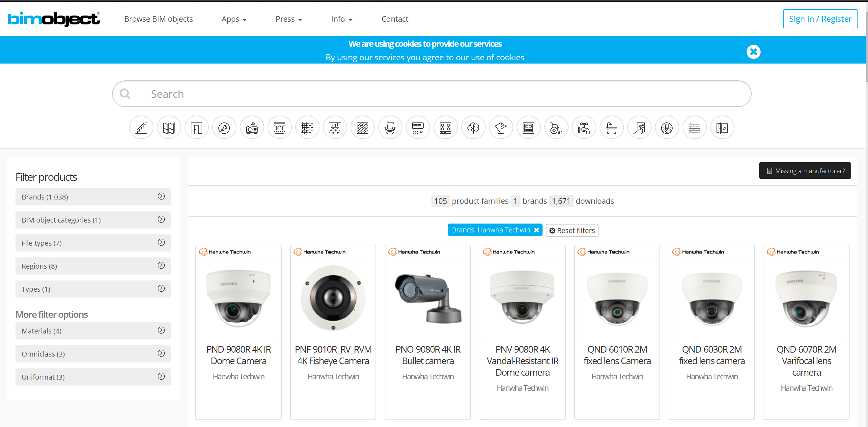
Task: Open the HVAC air conditioner category icon
Action: click(x=418, y=128)
